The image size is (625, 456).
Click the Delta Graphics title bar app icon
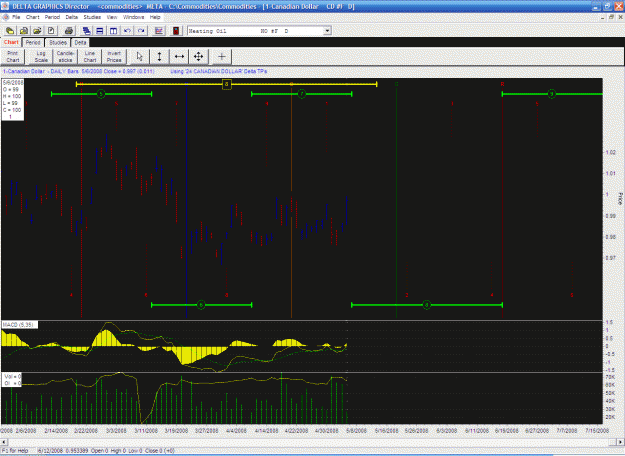5,6
